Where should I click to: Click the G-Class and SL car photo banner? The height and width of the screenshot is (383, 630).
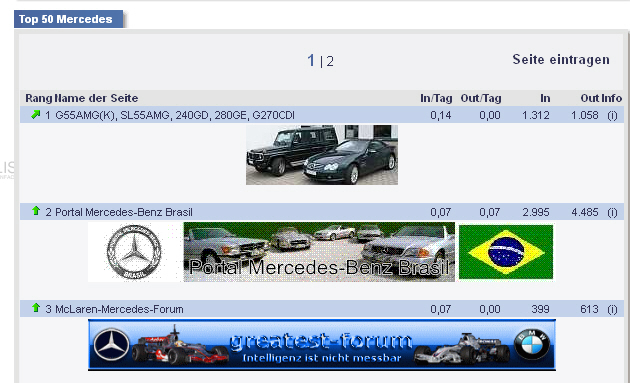(322, 155)
